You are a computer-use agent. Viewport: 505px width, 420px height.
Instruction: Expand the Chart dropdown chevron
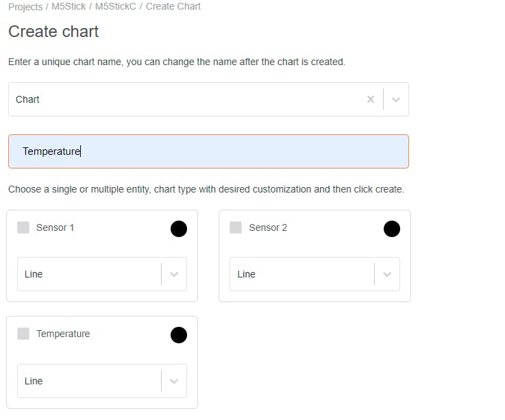click(x=396, y=99)
